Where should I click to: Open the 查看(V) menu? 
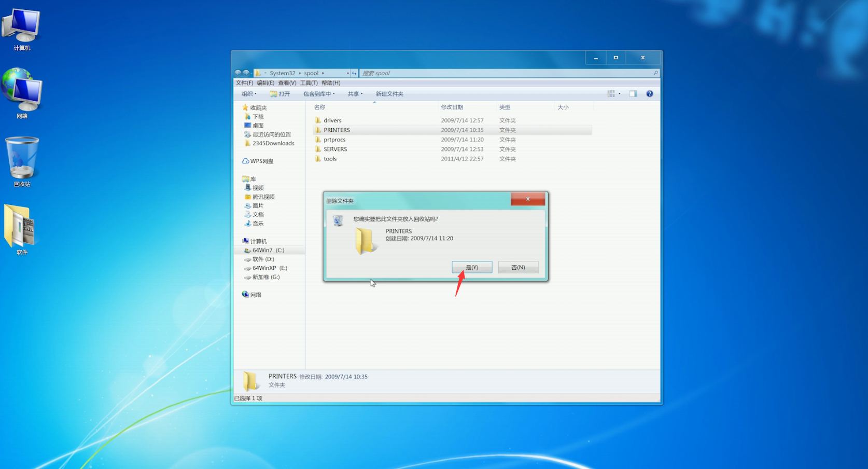[287, 83]
